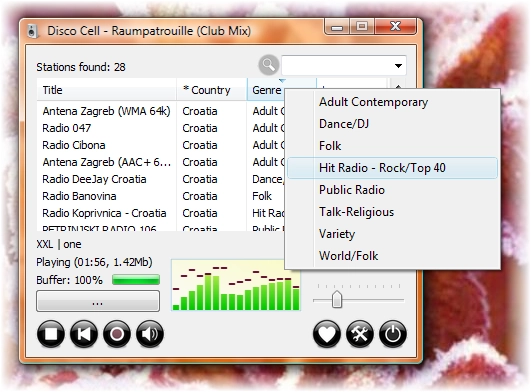
Task: Add station to favorites heart button
Action: point(327,334)
